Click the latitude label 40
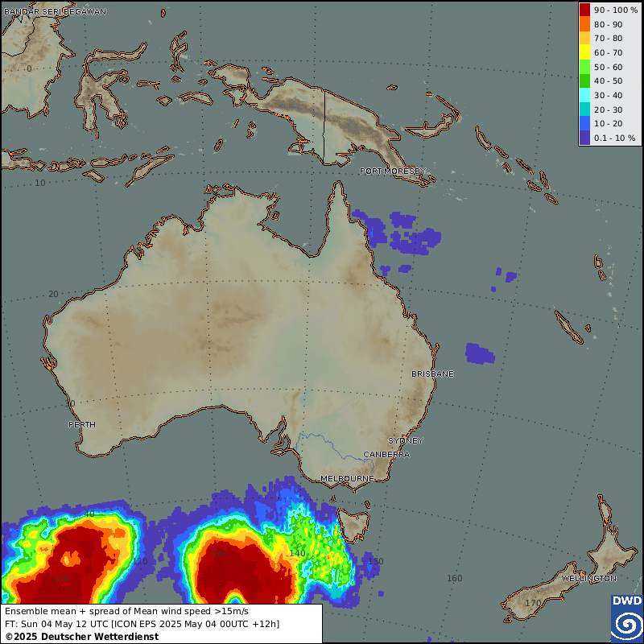Image resolution: width=644 pixels, height=644 pixels. 89,514
